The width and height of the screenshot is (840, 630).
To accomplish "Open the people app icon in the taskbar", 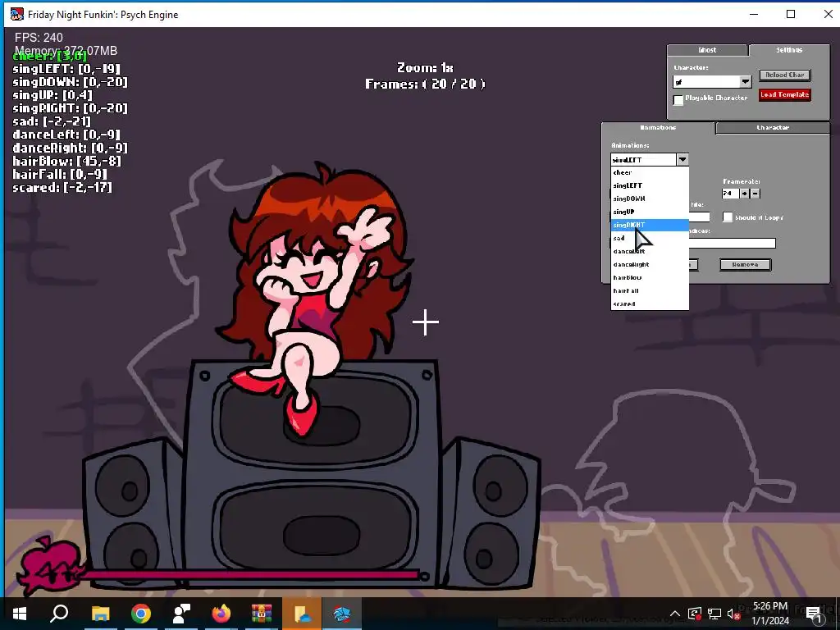I will tap(181, 614).
